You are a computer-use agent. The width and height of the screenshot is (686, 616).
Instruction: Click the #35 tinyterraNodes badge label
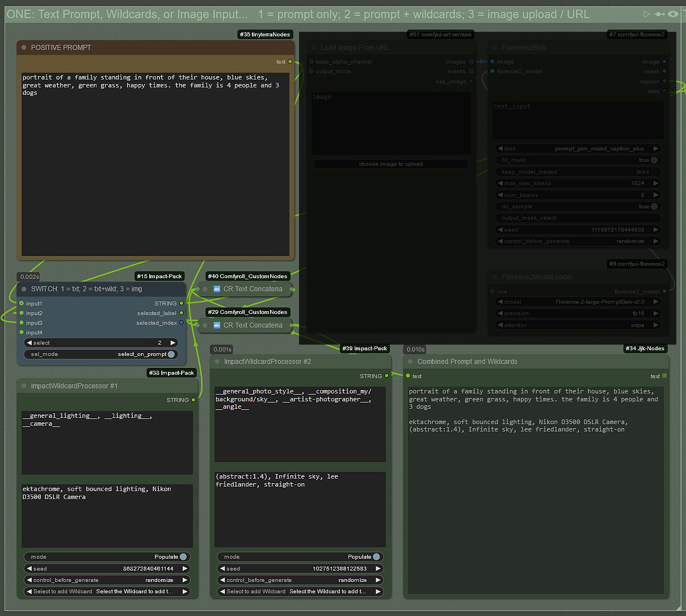tap(265, 35)
